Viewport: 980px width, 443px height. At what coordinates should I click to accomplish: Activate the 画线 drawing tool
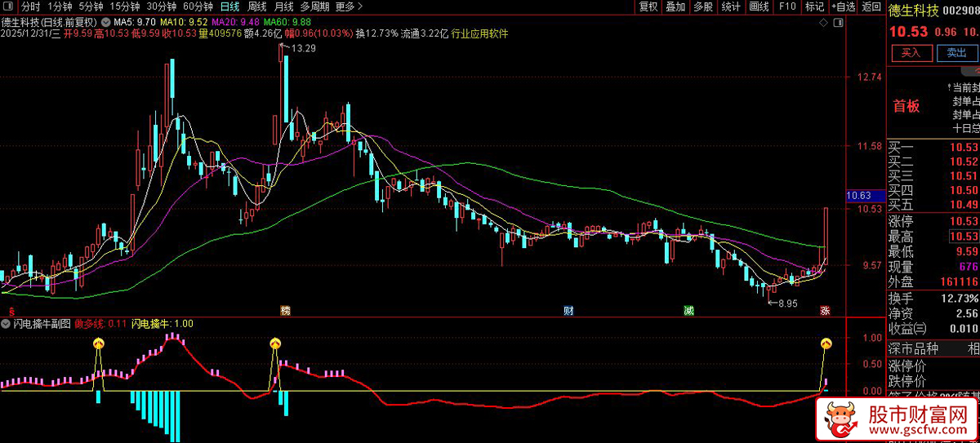[759, 7]
